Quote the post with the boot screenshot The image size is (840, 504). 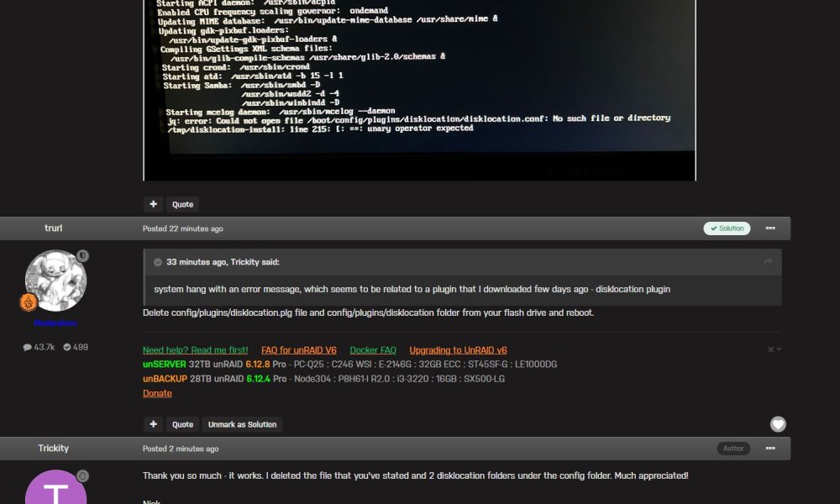pos(182,204)
